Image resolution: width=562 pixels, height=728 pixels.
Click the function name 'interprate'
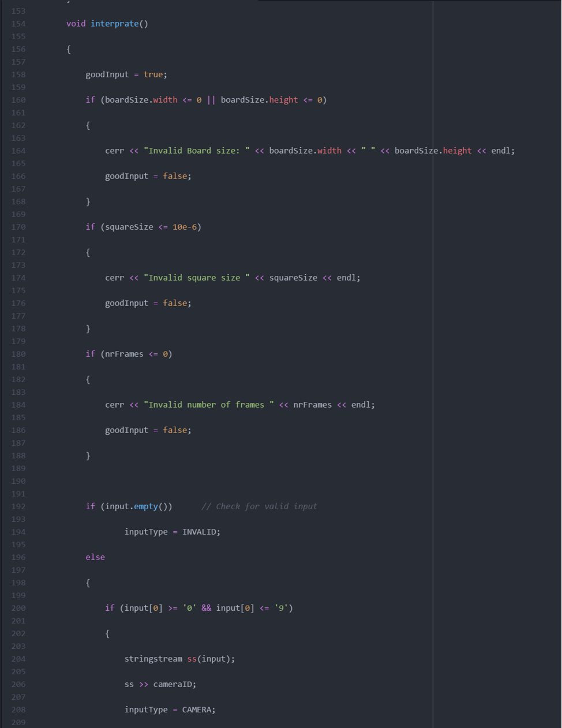(114, 24)
